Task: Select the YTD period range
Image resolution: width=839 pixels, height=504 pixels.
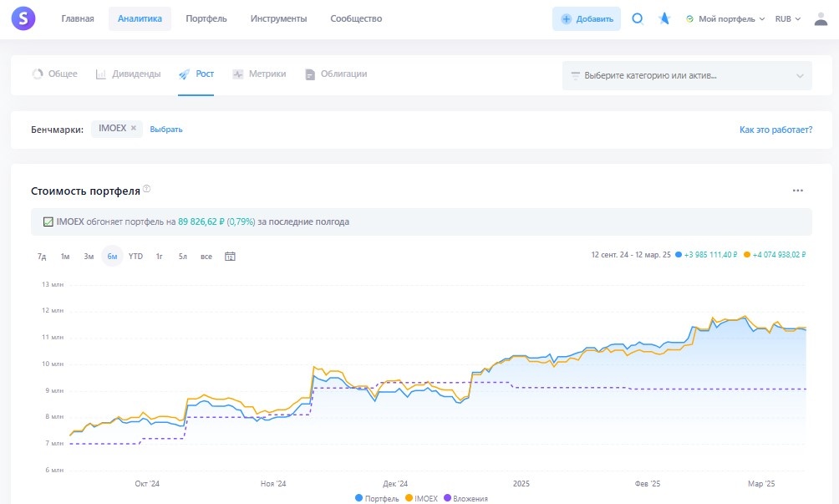Action: coord(136,257)
